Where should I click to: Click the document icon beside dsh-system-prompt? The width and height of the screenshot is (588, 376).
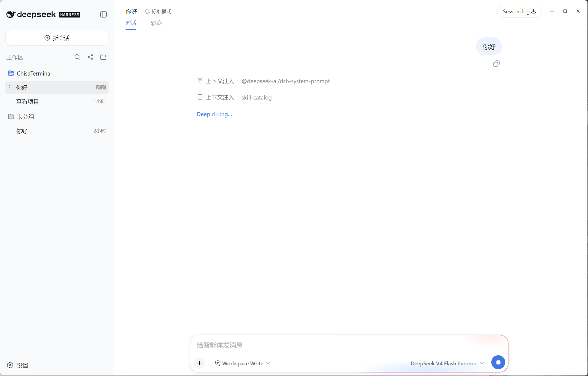[x=200, y=81]
